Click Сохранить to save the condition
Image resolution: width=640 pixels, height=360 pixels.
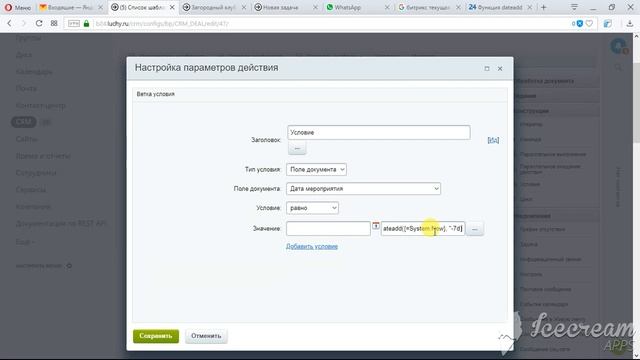[156, 336]
